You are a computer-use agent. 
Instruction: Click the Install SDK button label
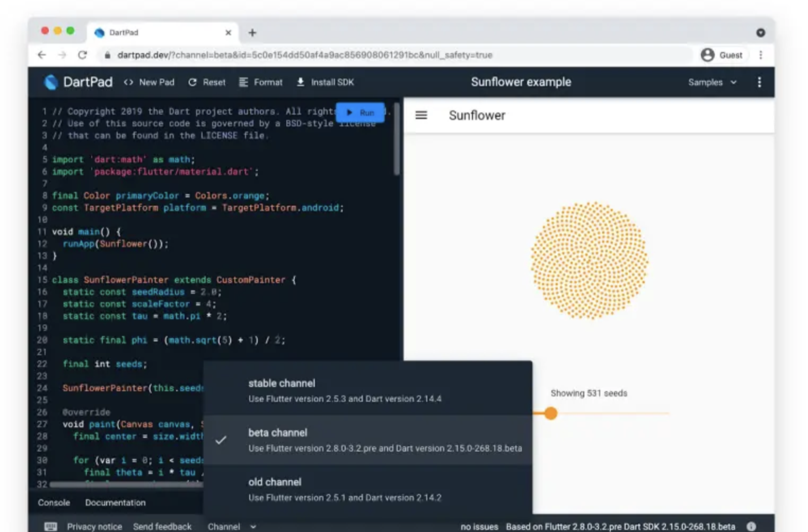332,82
